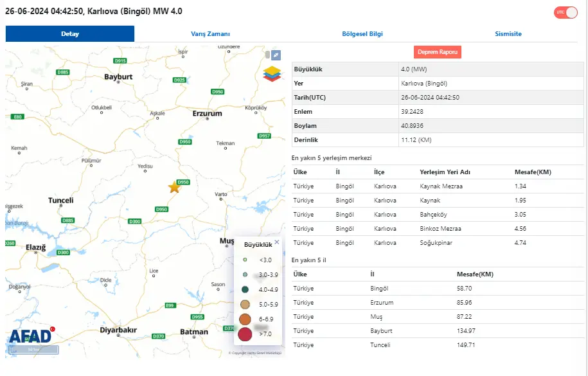Open the Sismisite tab

(508, 34)
